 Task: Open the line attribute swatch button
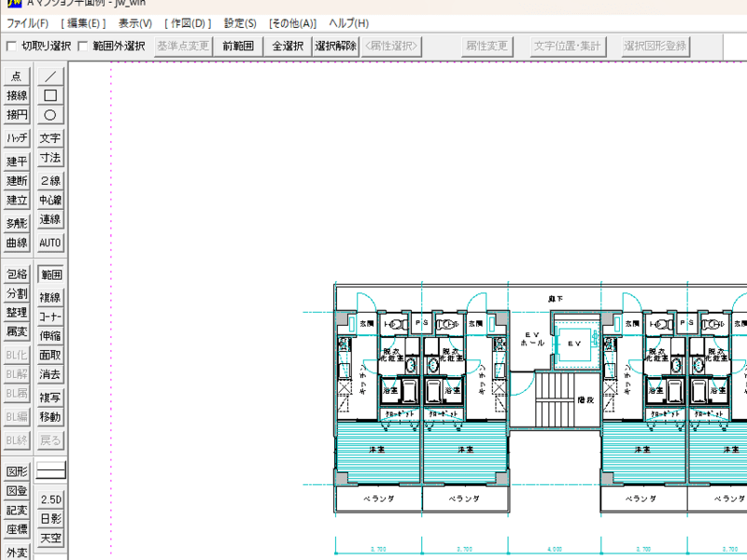tap(50, 469)
